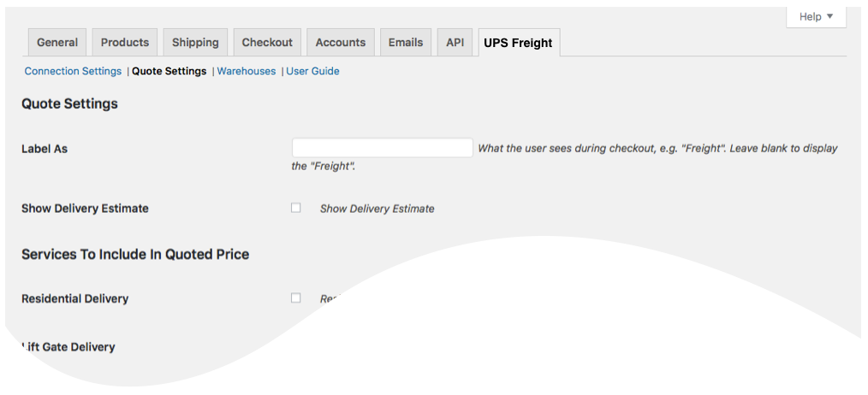Click the bold Residential Delivery row label

coord(74,299)
